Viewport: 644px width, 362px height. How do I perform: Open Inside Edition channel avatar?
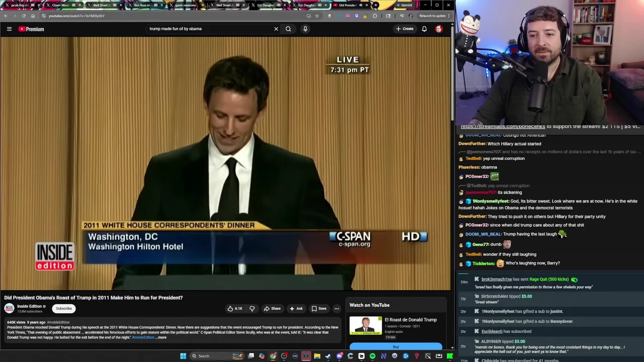tap(9, 308)
